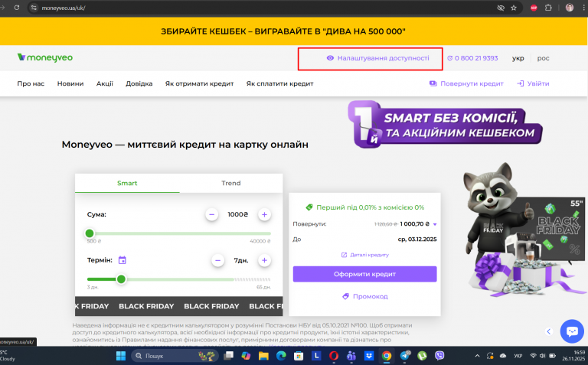Call the 0 800 21 9393 phone link

[472, 58]
